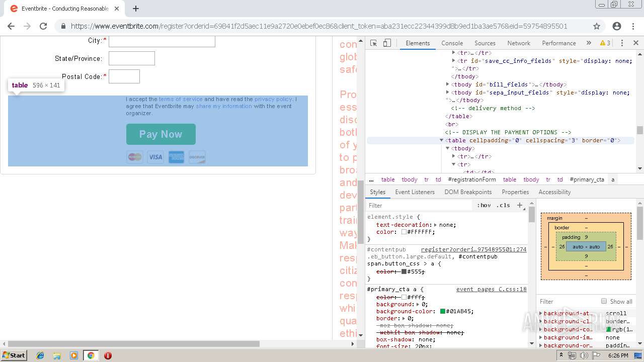Toggle the .cls class editor button
The image size is (644, 362).
[x=503, y=205]
